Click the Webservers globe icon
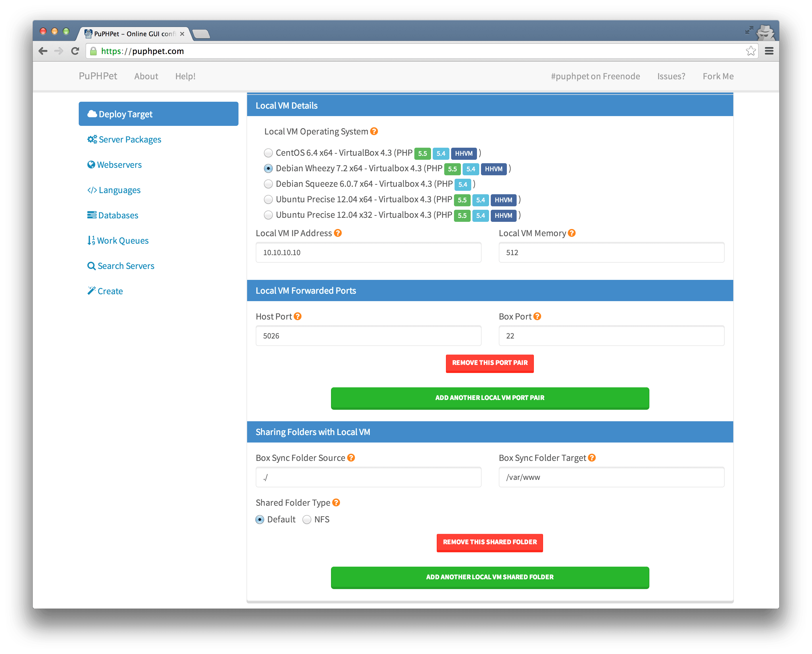 pyautogui.click(x=92, y=164)
